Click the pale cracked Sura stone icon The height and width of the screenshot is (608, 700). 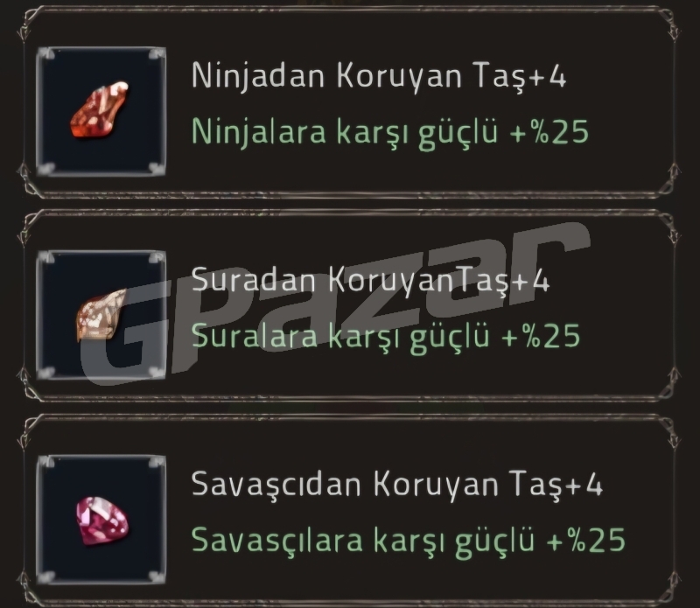click(x=101, y=315)
